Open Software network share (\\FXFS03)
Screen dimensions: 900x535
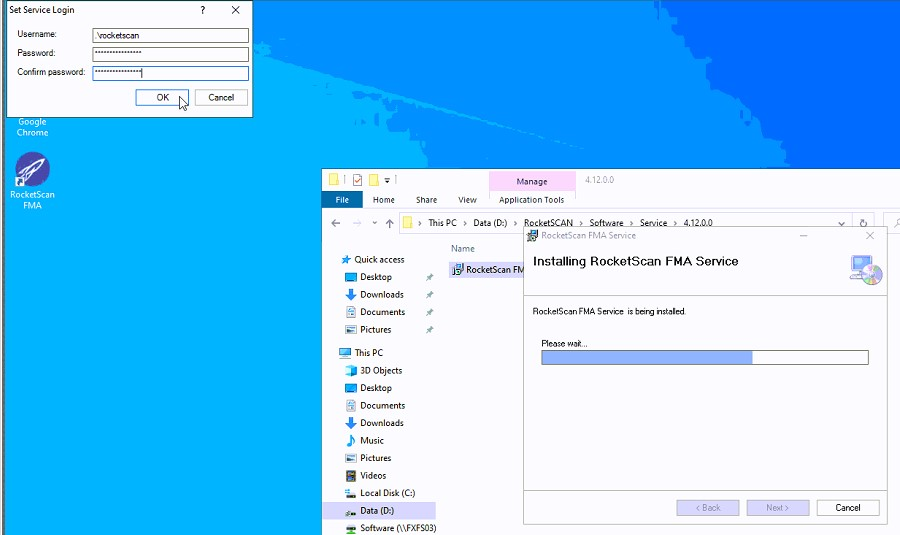pyautogui.click(x=398, y=528)
